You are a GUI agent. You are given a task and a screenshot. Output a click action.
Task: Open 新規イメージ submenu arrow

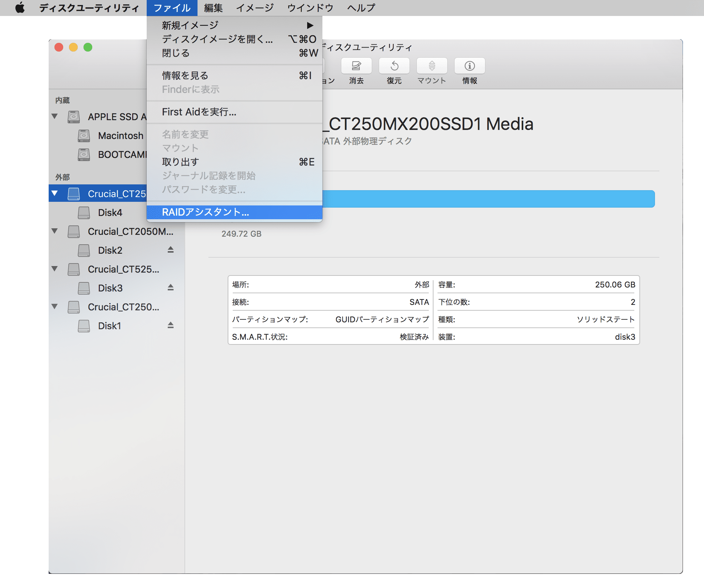click(310, 25)
